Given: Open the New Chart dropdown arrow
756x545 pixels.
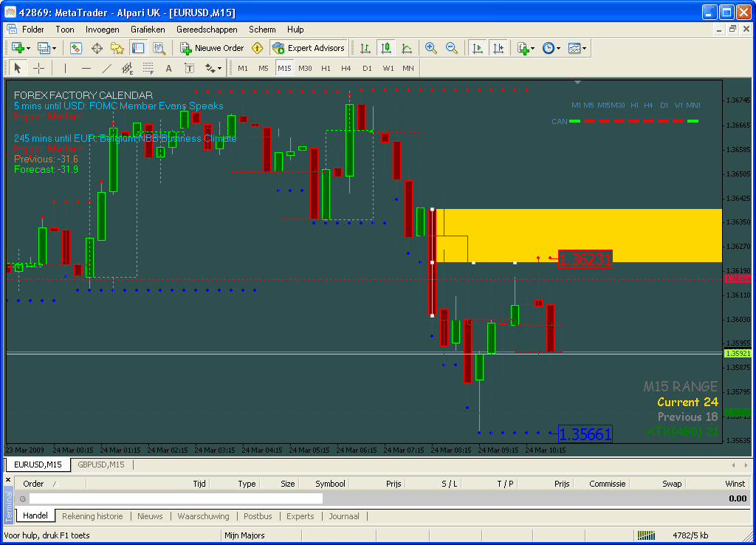Looking at the screenshot, I should [x=29, y=48].
